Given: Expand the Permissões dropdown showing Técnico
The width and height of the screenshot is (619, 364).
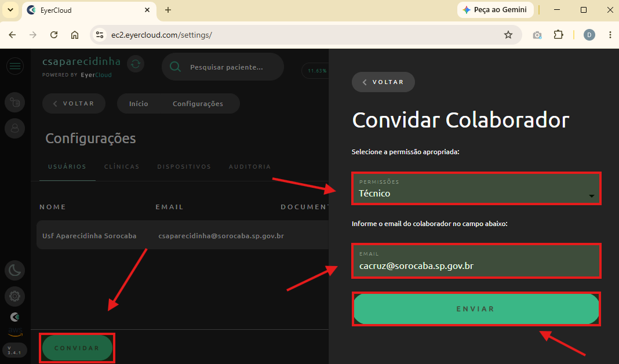Looking at the screenshot, I should click(x=476, y=188).
